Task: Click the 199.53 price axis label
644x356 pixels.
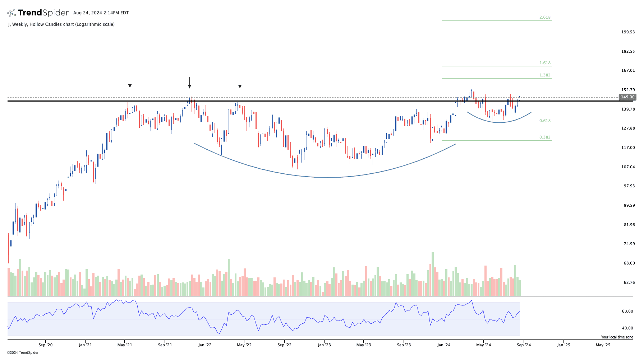Action: tap(628, 32)
